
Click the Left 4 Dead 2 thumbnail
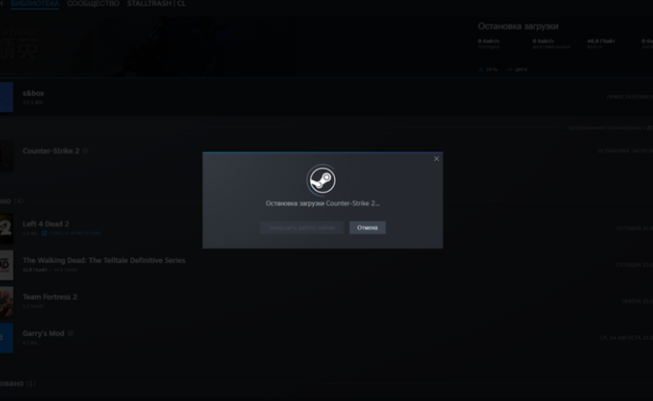(6, 229)
